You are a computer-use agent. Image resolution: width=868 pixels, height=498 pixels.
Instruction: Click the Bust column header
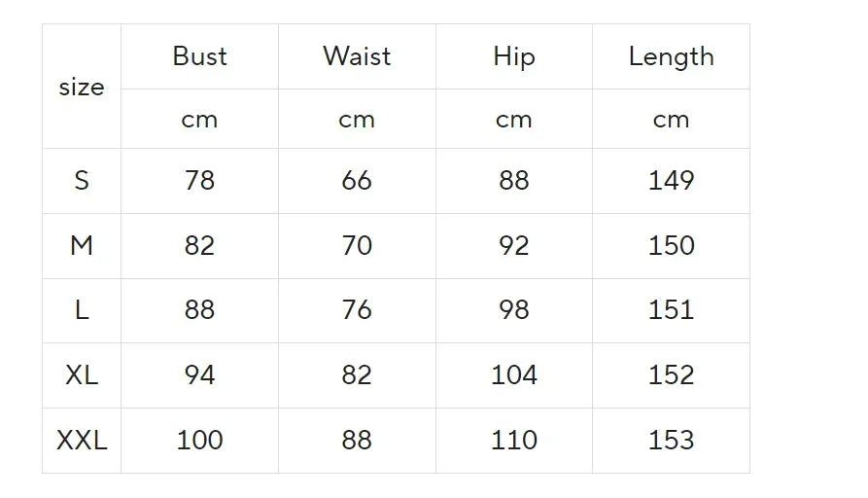pos(199,56)
